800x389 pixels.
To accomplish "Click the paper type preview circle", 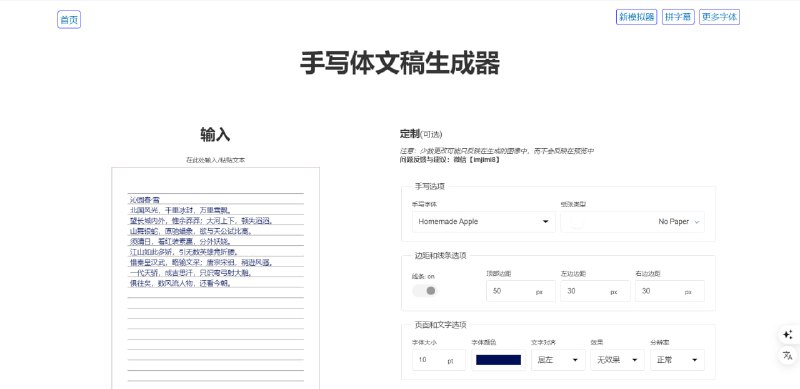I will [577, 222].
